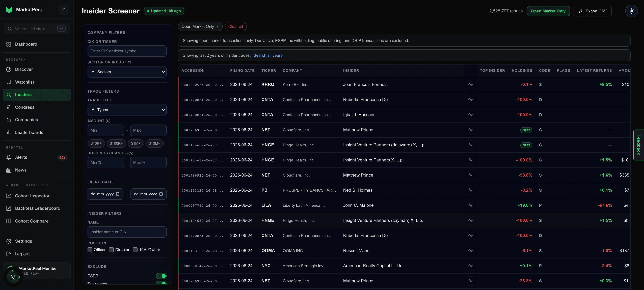Open Dashboard from sidebar
Screen dimensions: 644x290
(37, 44)
